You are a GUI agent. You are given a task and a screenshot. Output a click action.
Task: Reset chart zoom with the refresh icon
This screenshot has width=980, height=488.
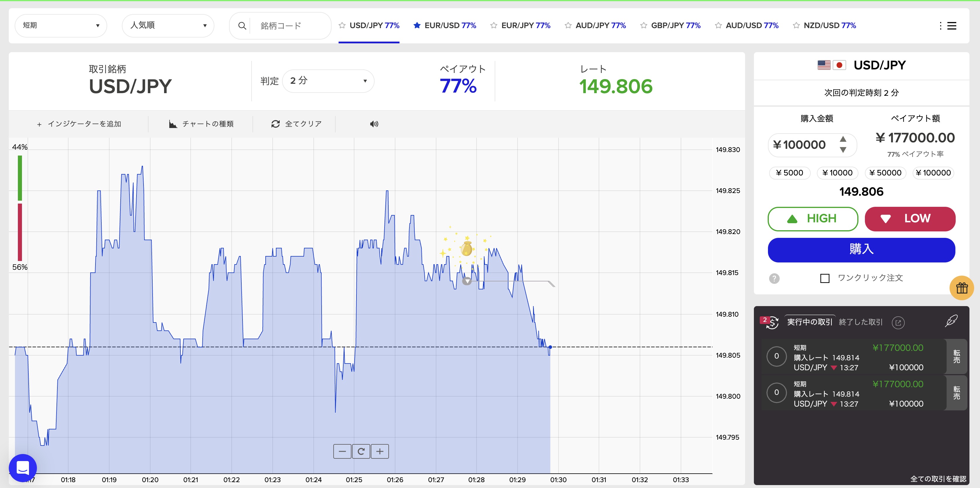[361, 451]
